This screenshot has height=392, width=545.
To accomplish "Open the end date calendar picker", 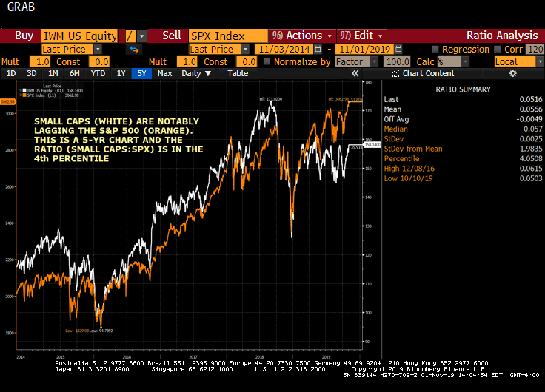I will (x=398, y=50).
